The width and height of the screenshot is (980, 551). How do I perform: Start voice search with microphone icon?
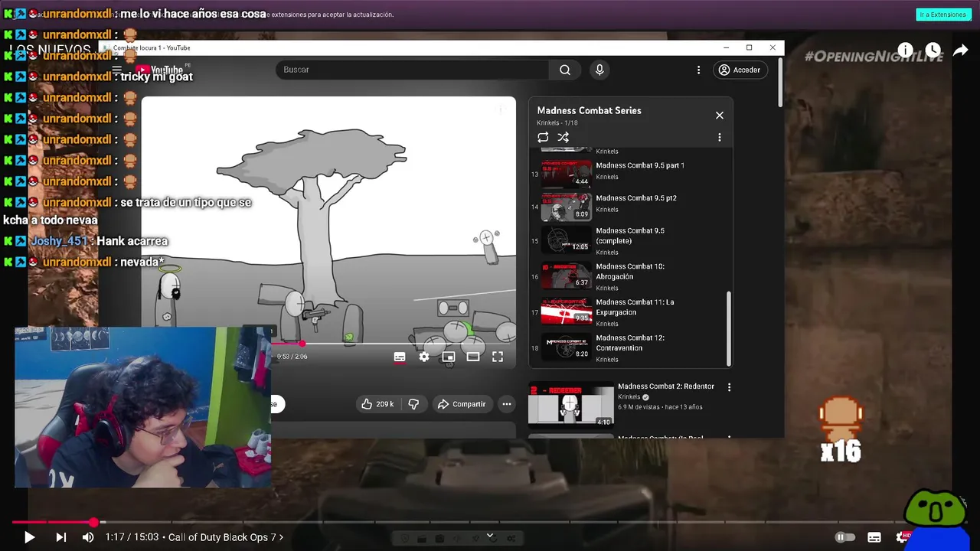(x=599, y=70)
